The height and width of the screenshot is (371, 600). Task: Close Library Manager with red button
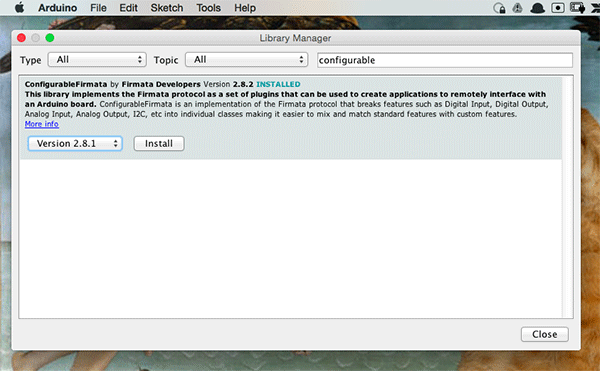[x=21, y=38]
